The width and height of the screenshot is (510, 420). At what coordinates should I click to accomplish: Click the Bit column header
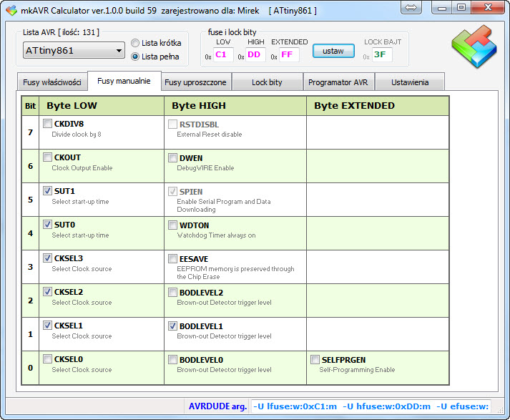tap(30, 106)
